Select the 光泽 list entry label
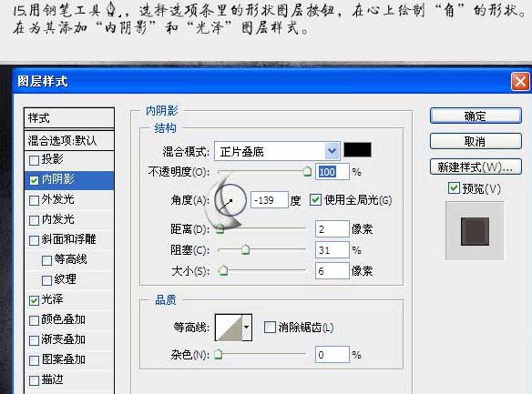Image resolution: width=532 pixels, height=394 pixels. click(52, 299)
